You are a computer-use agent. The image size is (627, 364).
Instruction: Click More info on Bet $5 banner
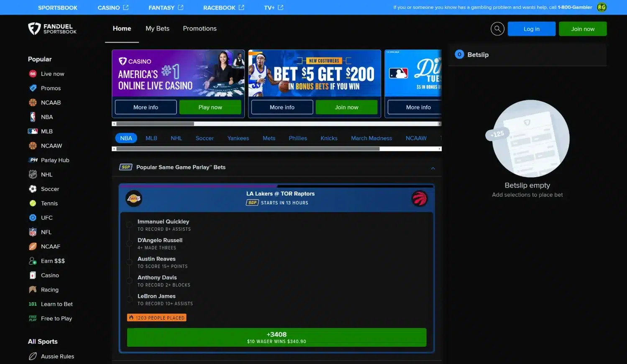282,107
